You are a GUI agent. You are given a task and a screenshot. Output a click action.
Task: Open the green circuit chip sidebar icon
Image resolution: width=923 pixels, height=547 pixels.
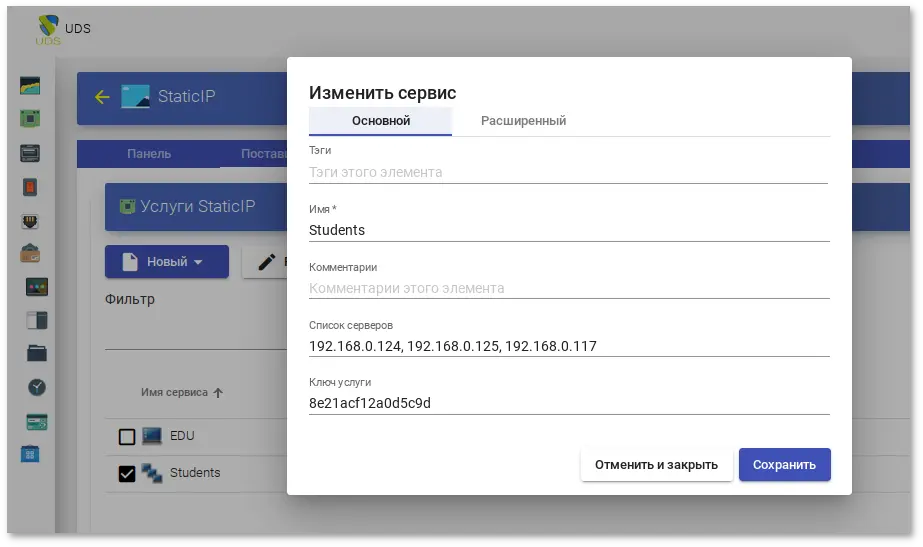point(30,119)
